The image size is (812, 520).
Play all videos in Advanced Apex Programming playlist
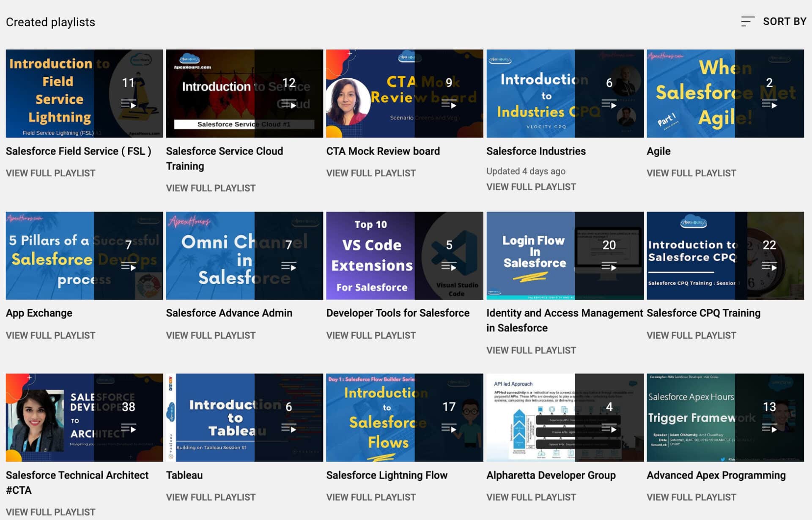point(770,429)
